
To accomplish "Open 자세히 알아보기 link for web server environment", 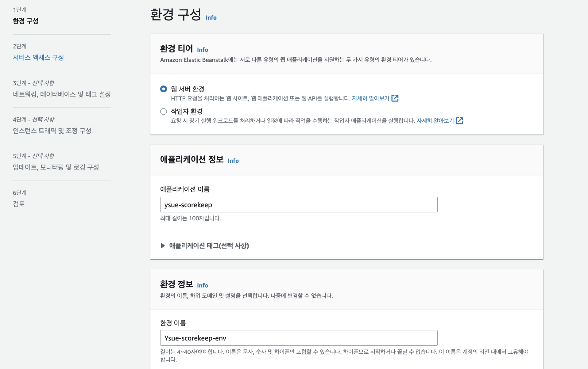I will tap(370, 98).
